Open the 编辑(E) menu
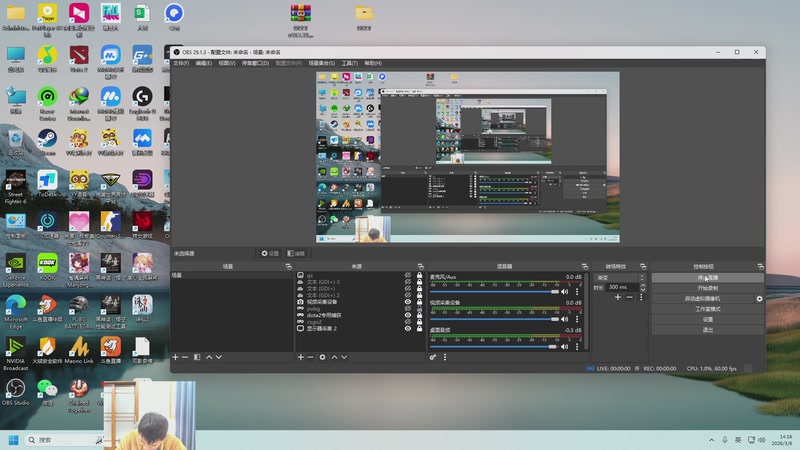The height and width of the screenshot is (450, 800). [204, 63]
